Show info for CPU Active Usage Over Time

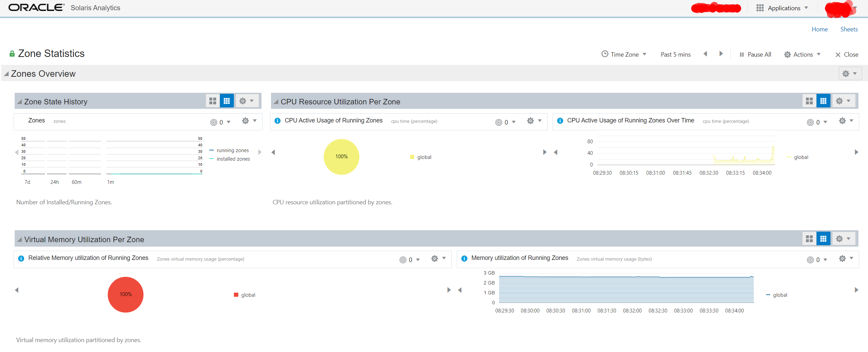click(560, 121)
